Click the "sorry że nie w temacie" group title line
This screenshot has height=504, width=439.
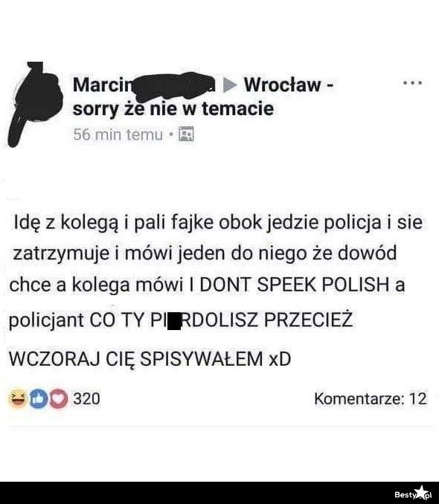click(173, 109)
